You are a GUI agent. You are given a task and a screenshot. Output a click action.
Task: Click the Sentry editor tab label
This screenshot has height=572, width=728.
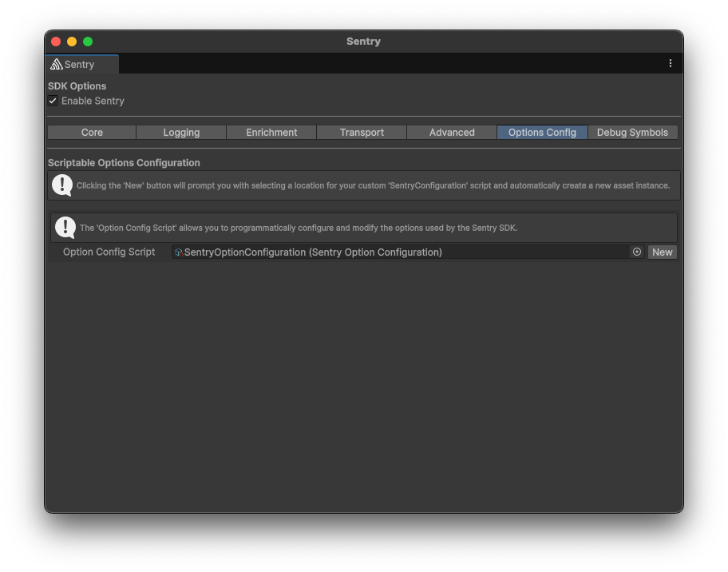[x=79, y=64]
